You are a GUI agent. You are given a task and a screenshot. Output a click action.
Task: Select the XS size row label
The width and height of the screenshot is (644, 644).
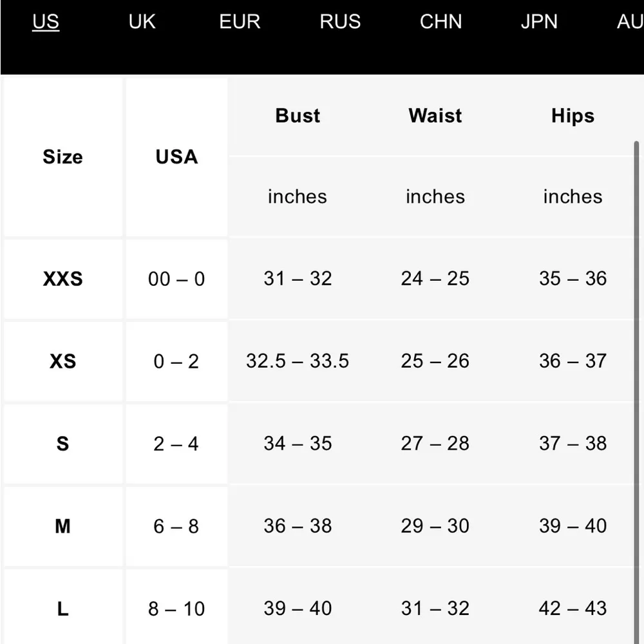click(62, 361)
